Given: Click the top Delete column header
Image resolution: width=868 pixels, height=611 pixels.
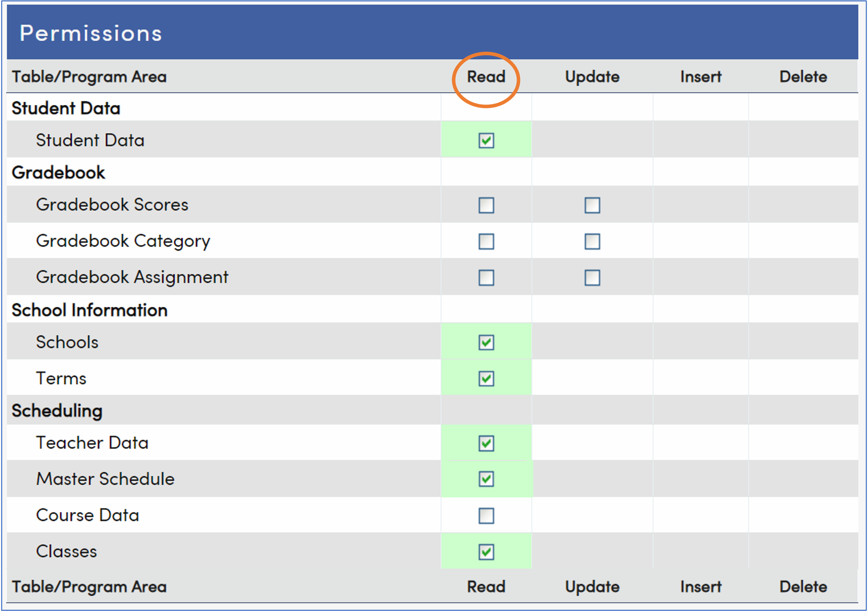Looking at the screenshot, I should coord(803,77).
